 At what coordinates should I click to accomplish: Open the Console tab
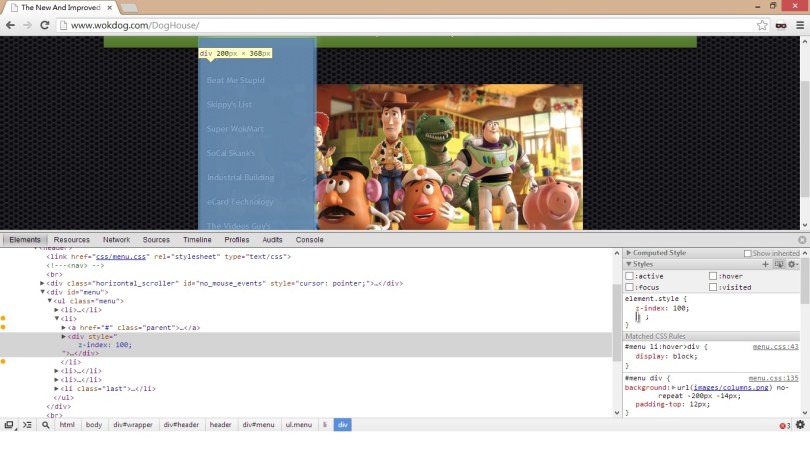click(x=309, y=240)
